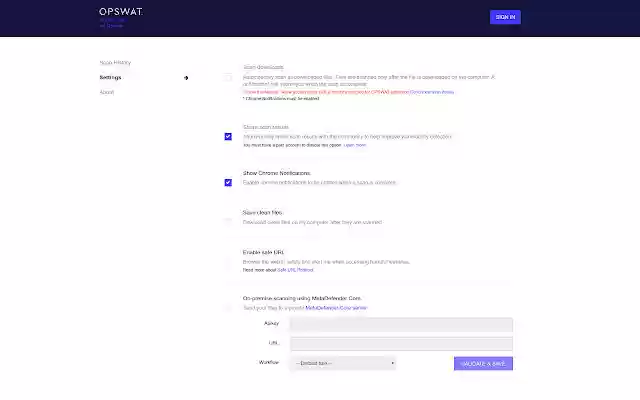Focus the Apikey input field
Screen dimensions: 640x400
pos(401,324)
